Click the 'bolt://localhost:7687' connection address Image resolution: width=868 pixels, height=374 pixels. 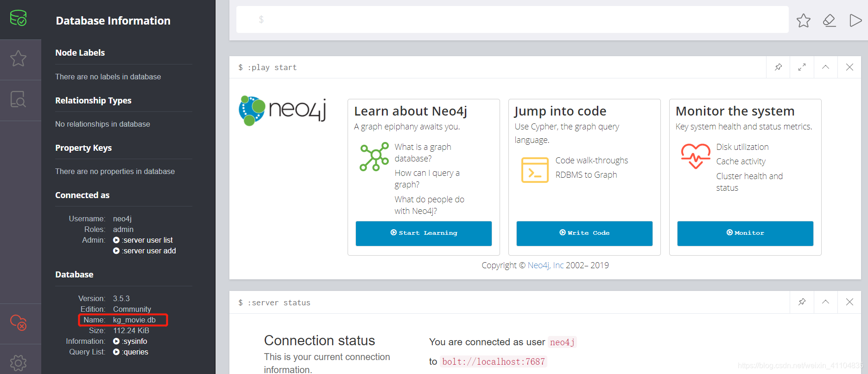coord(494,361)
